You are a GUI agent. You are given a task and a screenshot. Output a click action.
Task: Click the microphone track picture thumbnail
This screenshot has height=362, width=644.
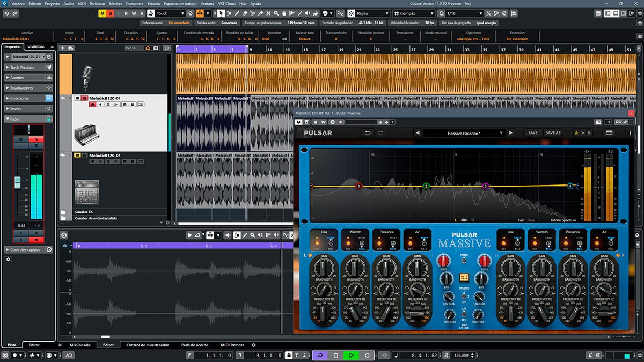pyautogui.click(x=87, y=78)
